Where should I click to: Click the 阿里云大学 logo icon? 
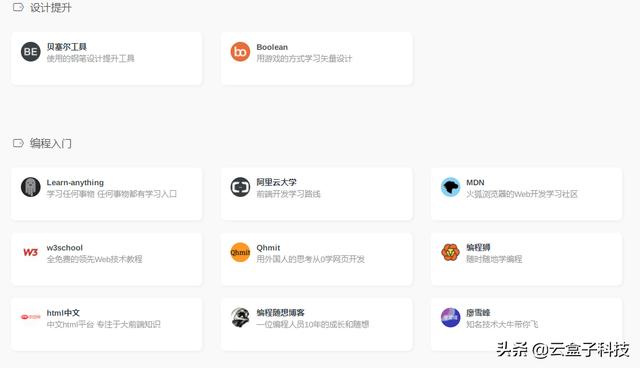point(240,187)
